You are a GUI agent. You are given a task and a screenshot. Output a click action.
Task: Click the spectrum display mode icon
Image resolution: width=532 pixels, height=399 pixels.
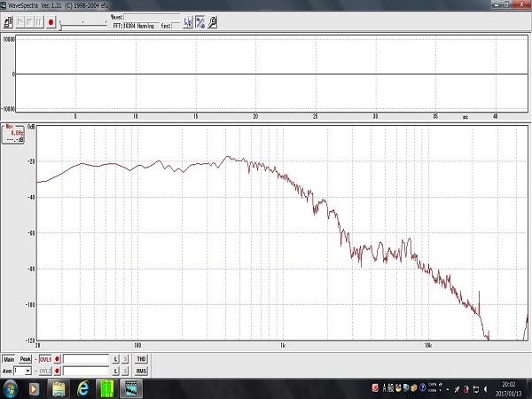pos(200,22)
